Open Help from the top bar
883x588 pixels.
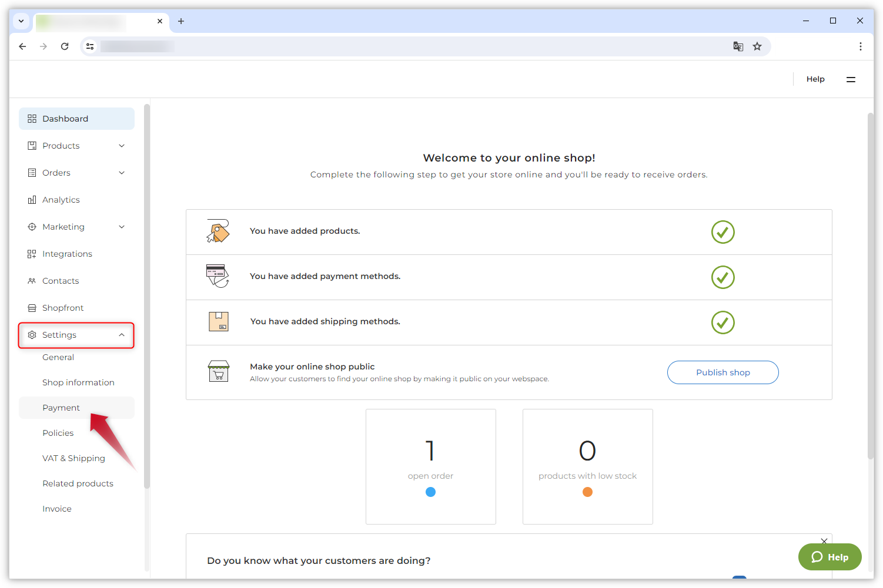(x=815, y=78)
